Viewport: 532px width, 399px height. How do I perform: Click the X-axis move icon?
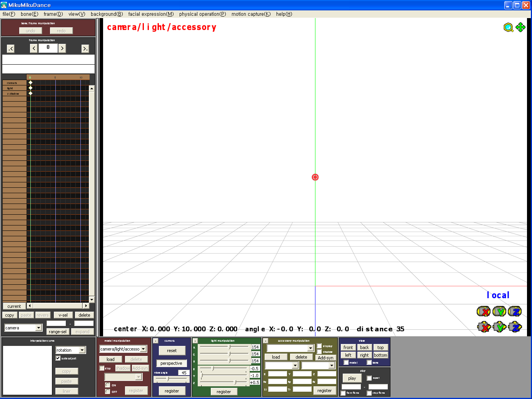coord(484,327)
